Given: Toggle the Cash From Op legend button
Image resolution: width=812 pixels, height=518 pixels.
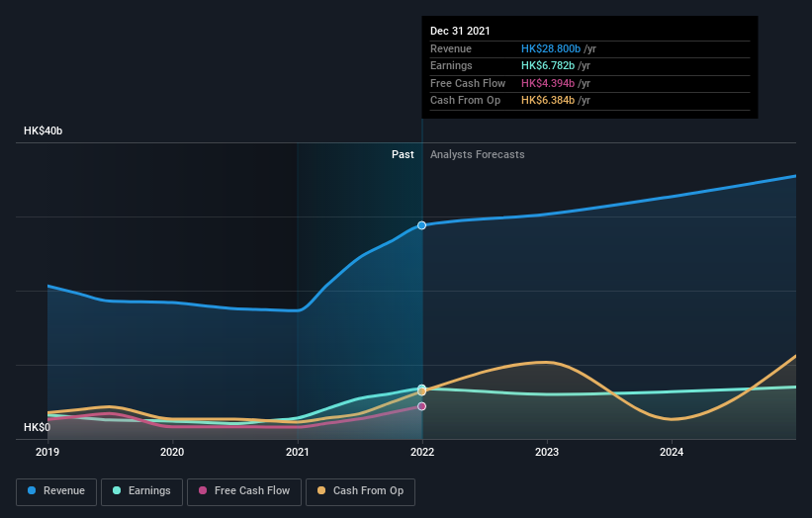Looking at the screenshot, I should [360, 491].
